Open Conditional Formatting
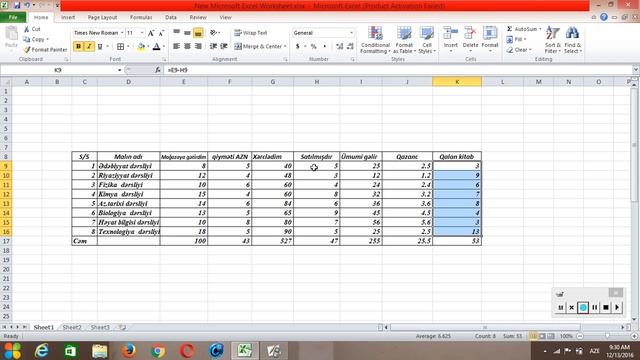This screenshot has width=640, height=360. 375,40
